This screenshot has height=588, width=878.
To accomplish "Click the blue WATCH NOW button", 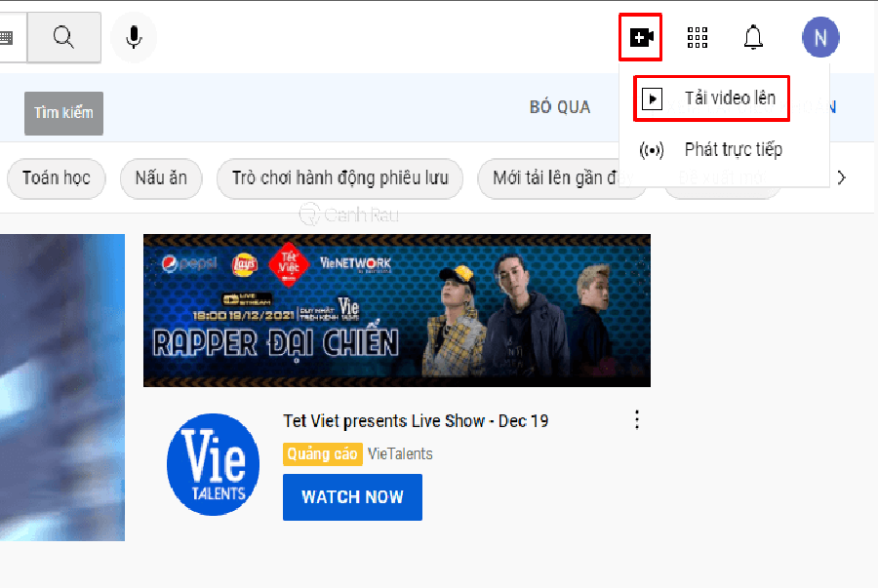I will (x=352, y=497).
